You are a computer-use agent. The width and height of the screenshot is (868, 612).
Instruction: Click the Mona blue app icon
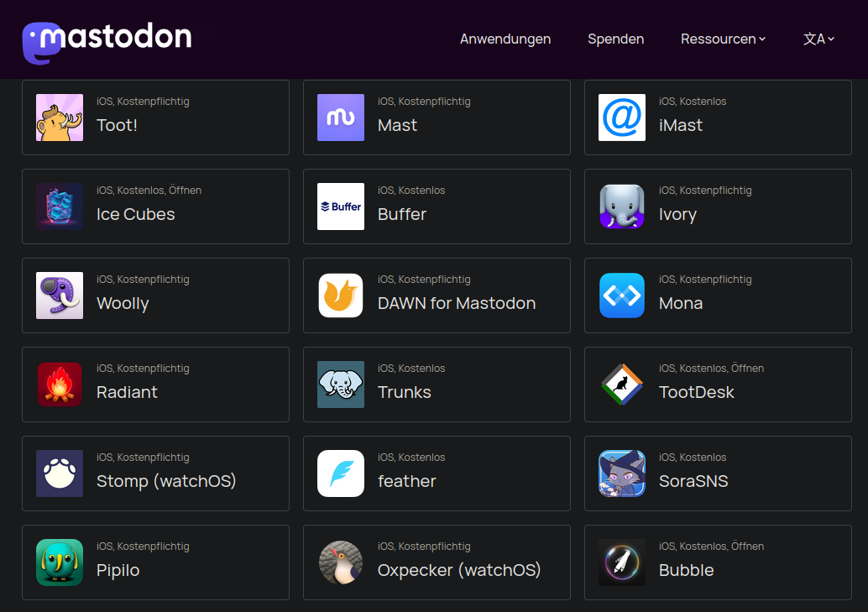coord(622,296)
